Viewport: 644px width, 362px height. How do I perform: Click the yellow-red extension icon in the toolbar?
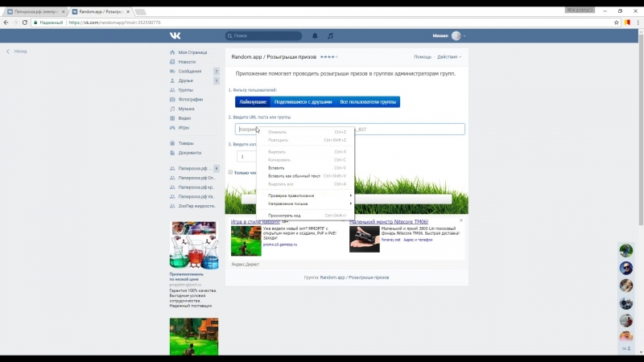[x=627, y=23]
